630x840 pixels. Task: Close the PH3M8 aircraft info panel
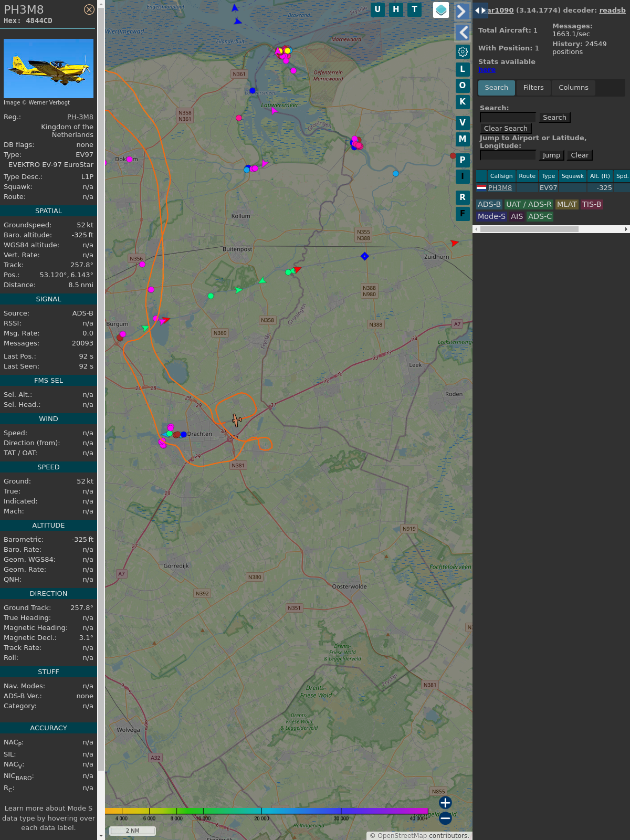[x=89, y=9]
